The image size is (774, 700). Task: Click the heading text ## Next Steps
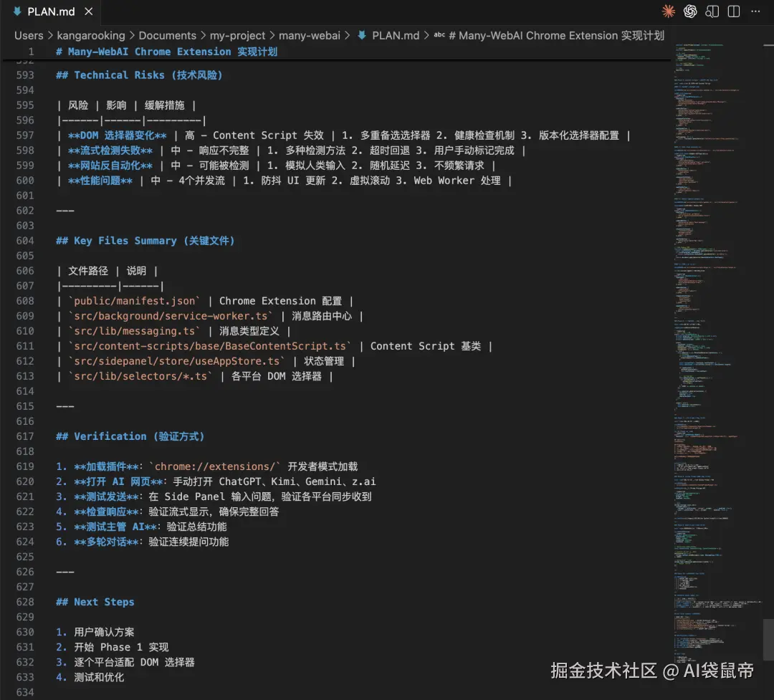pyautogui.click(x=95, y=601)
